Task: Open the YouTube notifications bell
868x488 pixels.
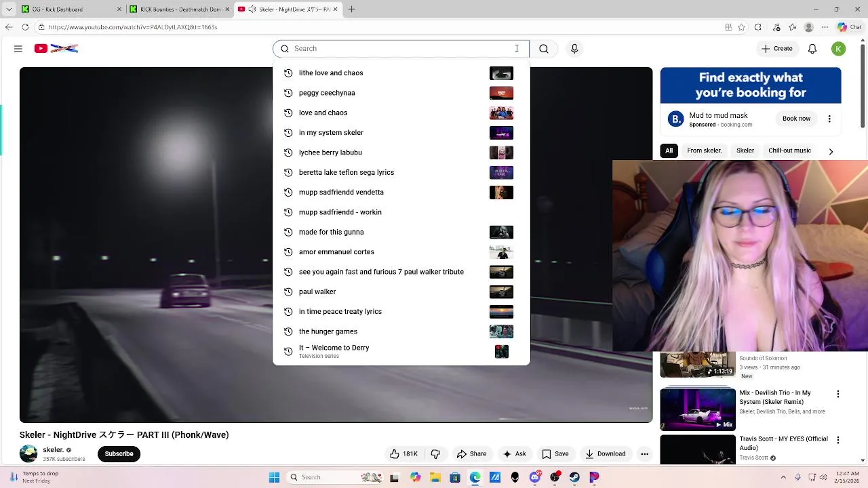Action: point(812,48)
